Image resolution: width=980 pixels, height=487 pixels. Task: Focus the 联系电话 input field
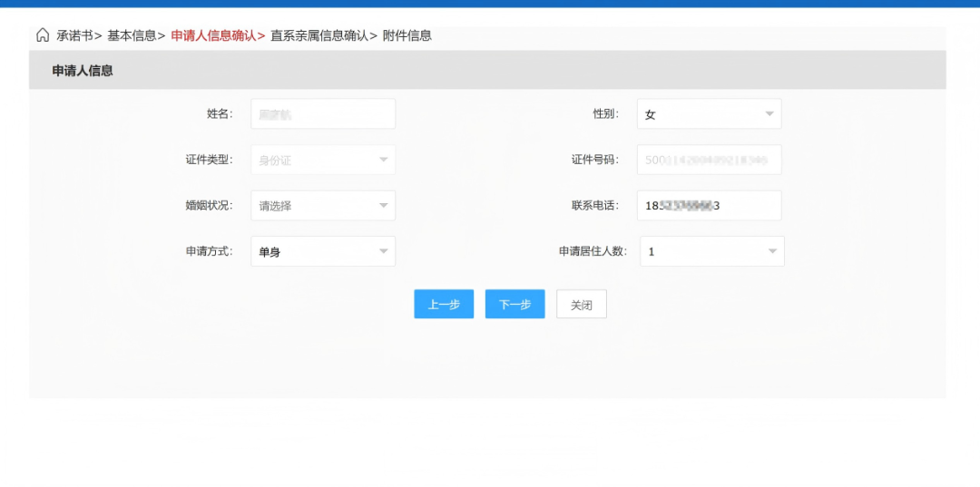(x=710, y=206)
